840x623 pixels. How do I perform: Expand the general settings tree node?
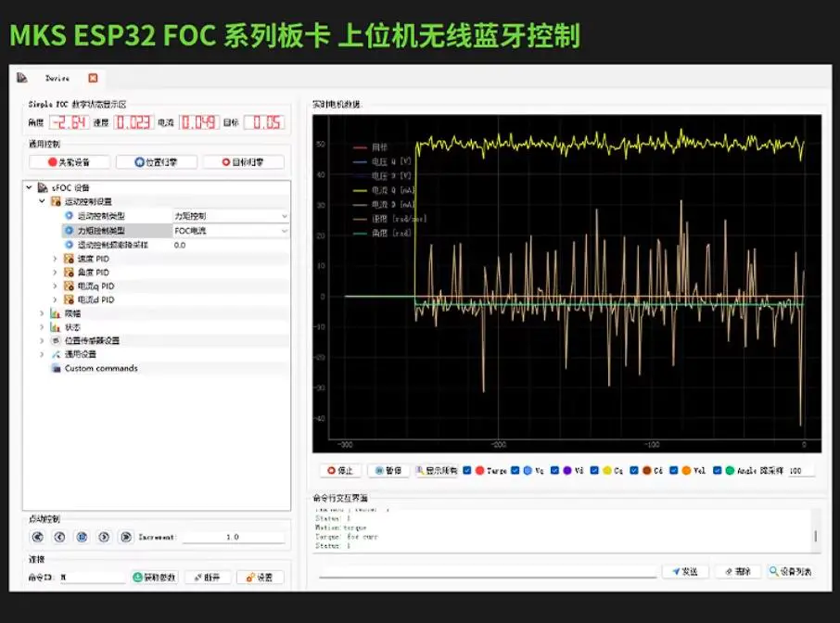pyautogui.click(x=42, y=354)
